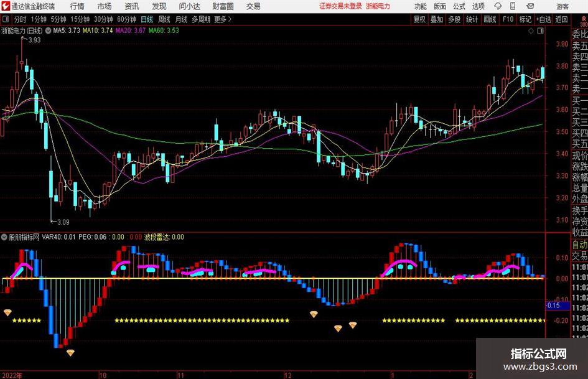Toggle the right panel layout icon
Viewport: 588px width, 379px height.
[540, 31]
